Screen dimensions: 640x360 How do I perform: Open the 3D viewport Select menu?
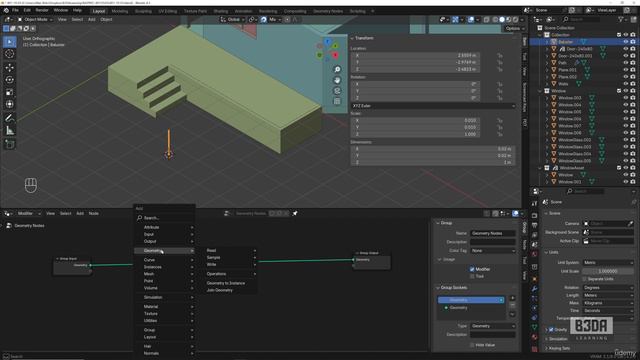[x=77, y=19]
